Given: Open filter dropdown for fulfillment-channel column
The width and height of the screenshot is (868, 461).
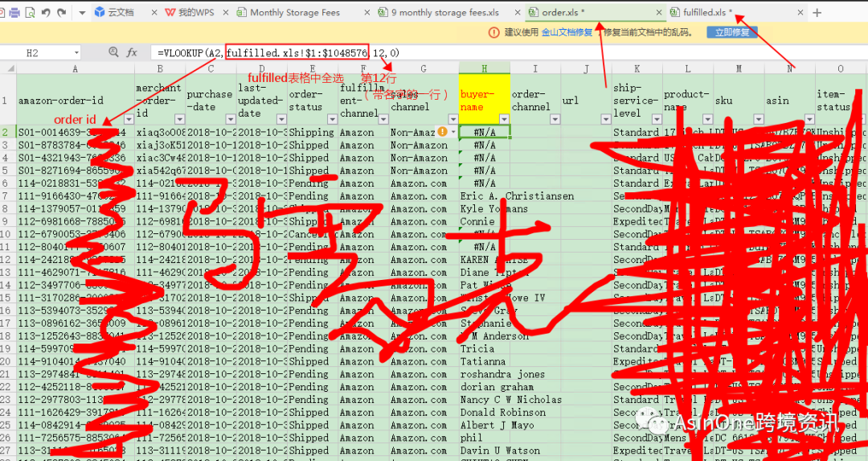Looking at the screenshot, I should click(x=383, y=119).
